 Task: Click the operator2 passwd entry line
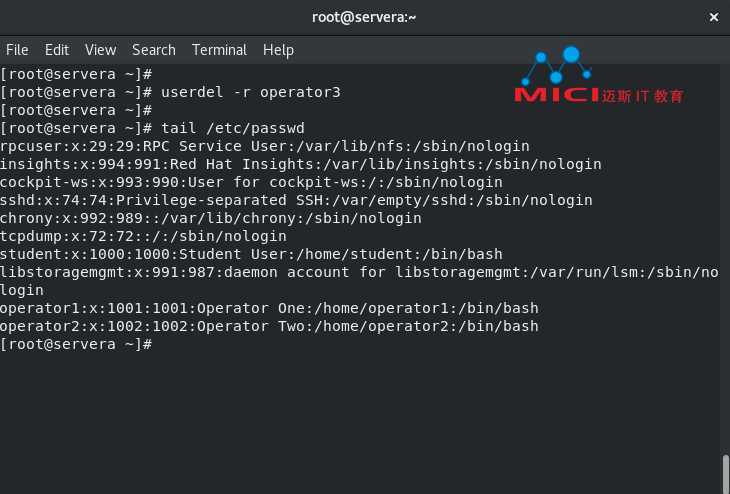(269, 326)
